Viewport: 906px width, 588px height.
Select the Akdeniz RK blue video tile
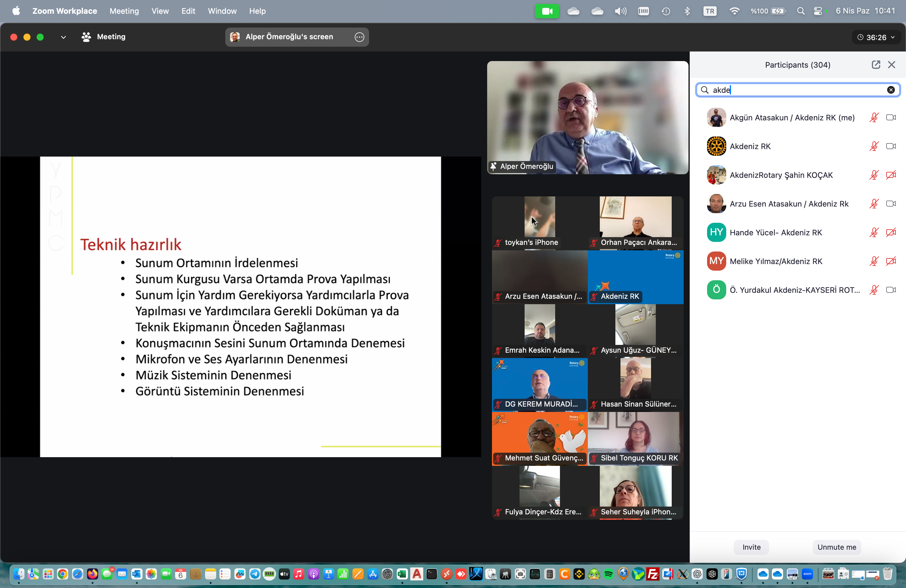click(635, 277)
